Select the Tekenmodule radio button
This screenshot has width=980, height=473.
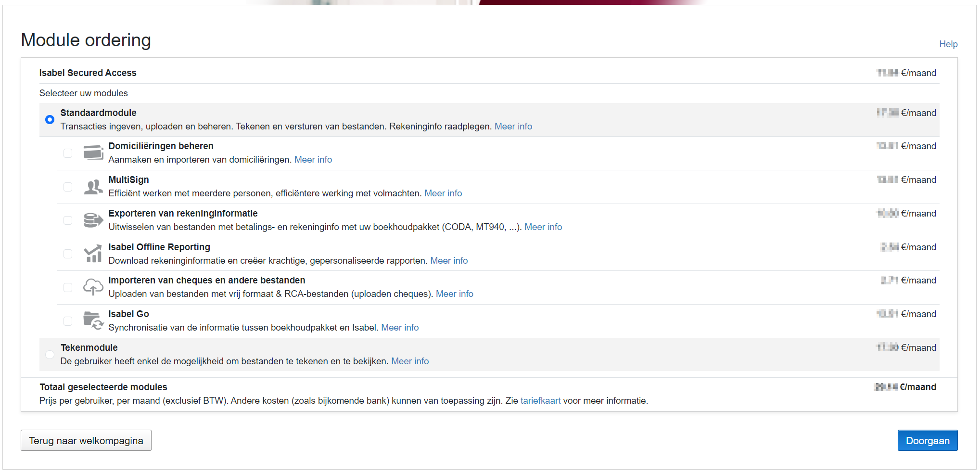click(x=50, y=355)
